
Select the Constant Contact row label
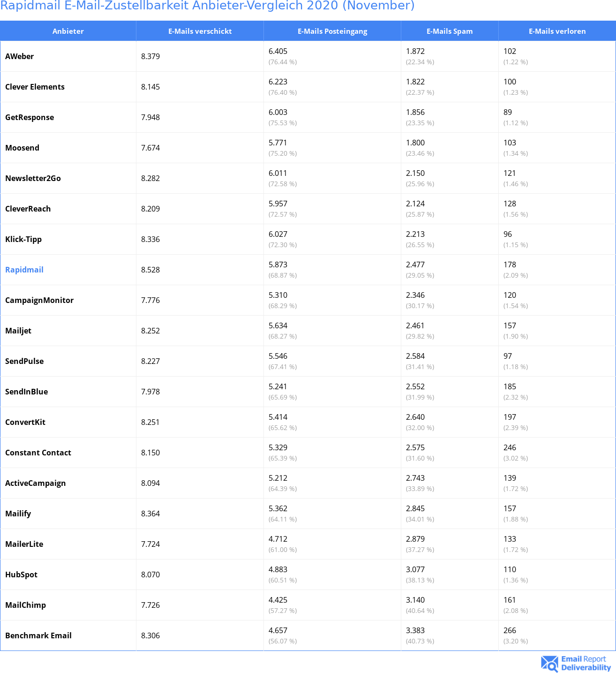(38, 453)
